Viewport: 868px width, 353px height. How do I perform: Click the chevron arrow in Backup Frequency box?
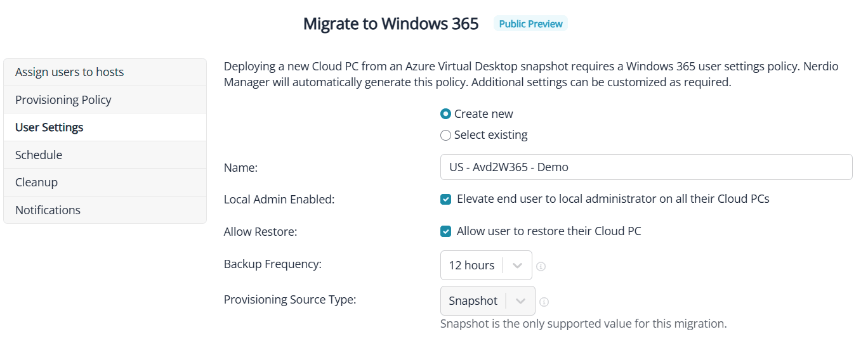[x=518, y=266]
